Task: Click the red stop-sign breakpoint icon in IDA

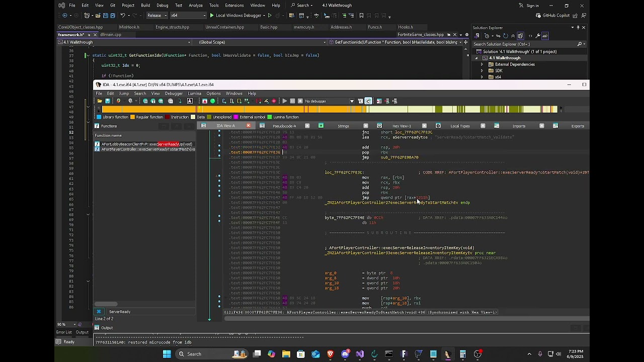Action: (274, 101)
